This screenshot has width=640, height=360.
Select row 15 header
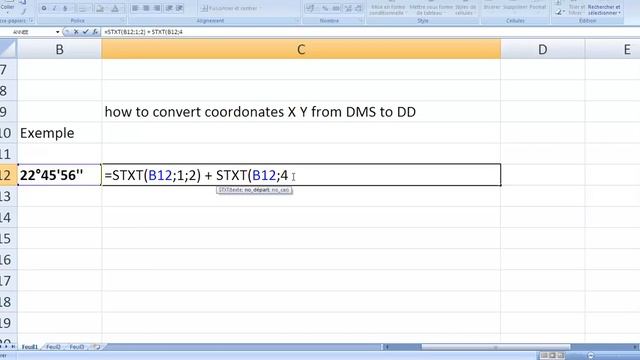coord(8,238)
